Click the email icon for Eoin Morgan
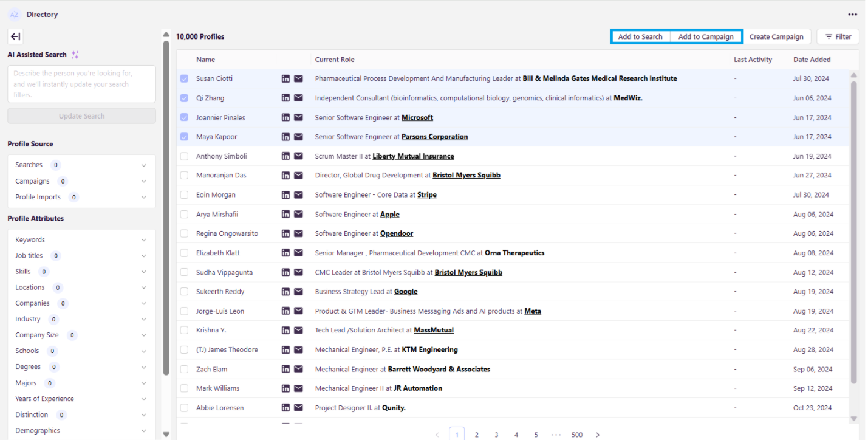 pos(298,195)
